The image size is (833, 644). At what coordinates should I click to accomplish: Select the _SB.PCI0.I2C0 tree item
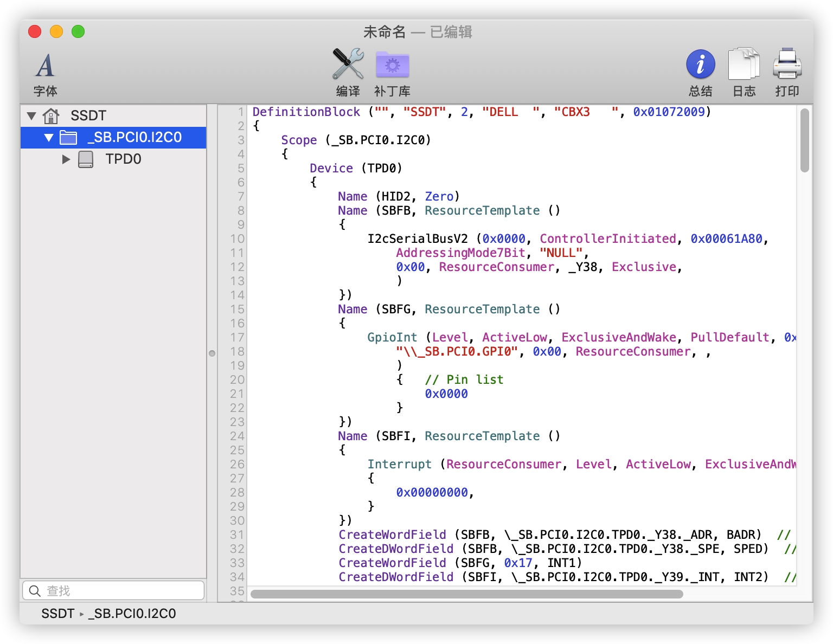134,138
